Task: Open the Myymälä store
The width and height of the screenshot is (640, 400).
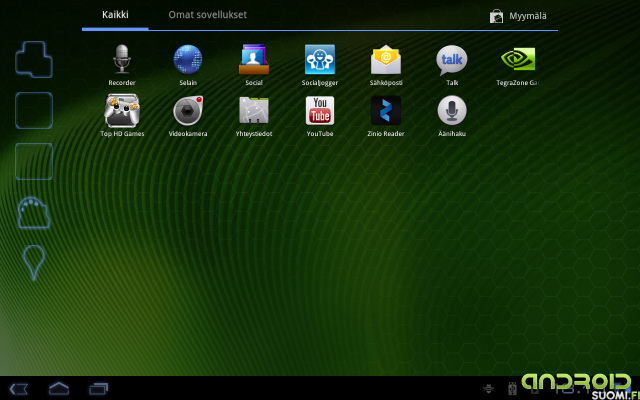Action: (x=518, y=16)
